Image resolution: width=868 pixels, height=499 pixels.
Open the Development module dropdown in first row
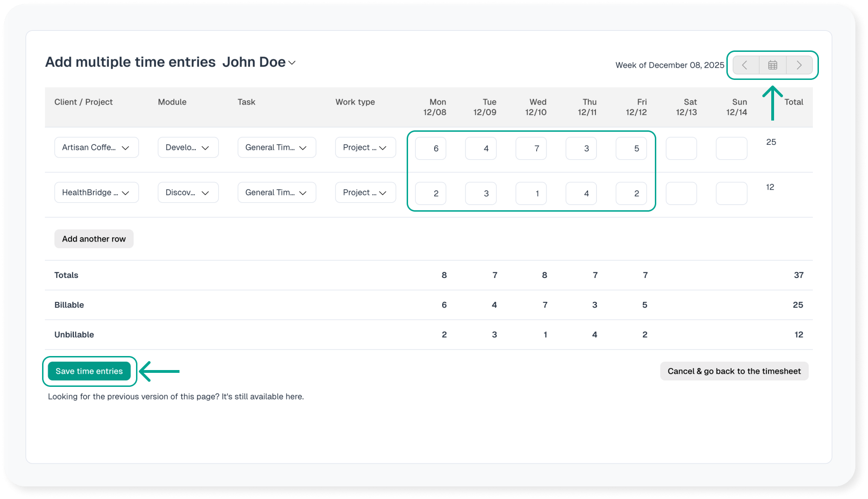point(188,148)
